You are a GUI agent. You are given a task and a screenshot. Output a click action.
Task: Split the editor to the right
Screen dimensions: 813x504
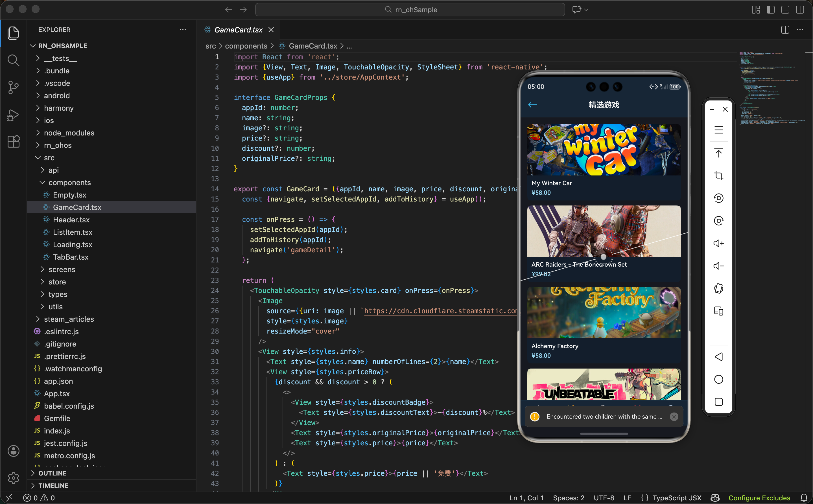coord(785,30)
